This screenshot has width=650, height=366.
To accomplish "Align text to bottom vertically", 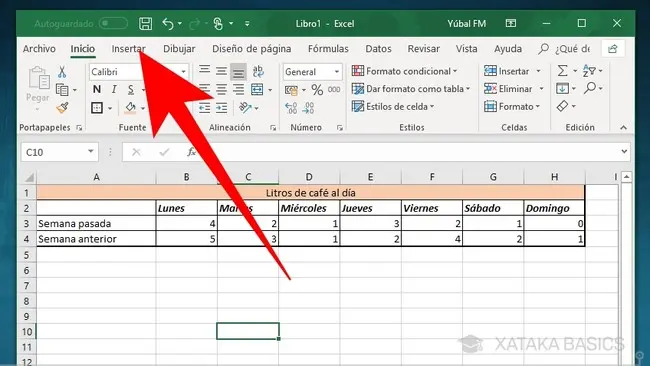I will coord(238,72).
